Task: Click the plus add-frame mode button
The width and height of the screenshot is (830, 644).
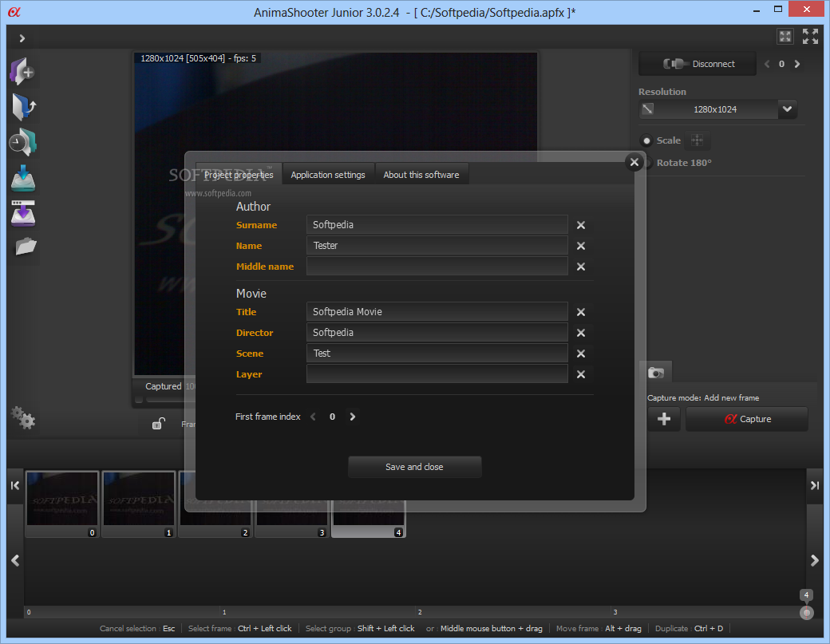Action: [664, 419]
